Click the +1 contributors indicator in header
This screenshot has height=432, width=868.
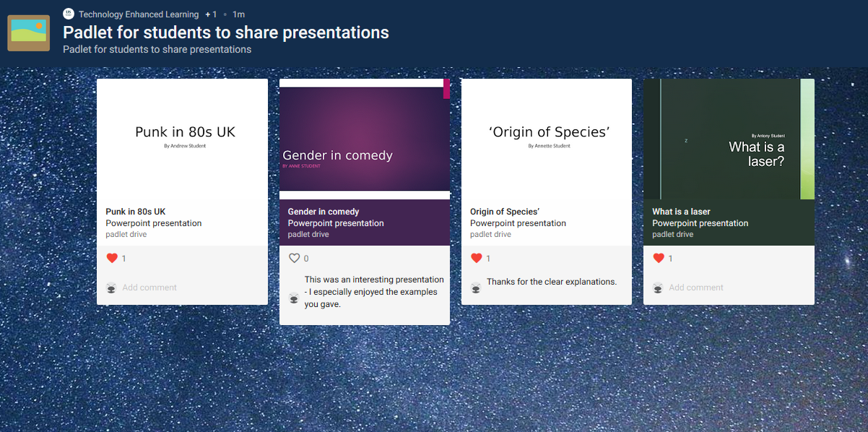pos(211,14)
